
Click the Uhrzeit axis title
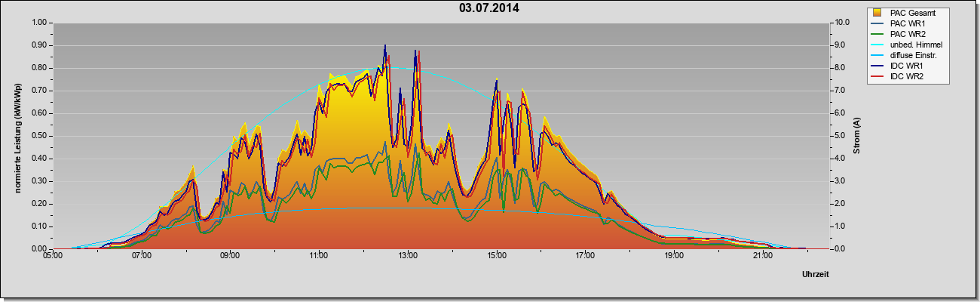815,275
